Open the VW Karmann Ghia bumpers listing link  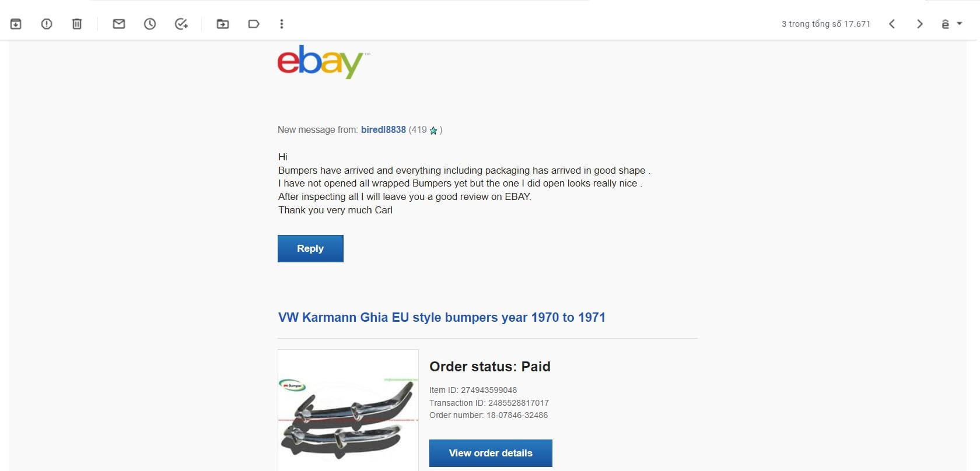(442, 318)
